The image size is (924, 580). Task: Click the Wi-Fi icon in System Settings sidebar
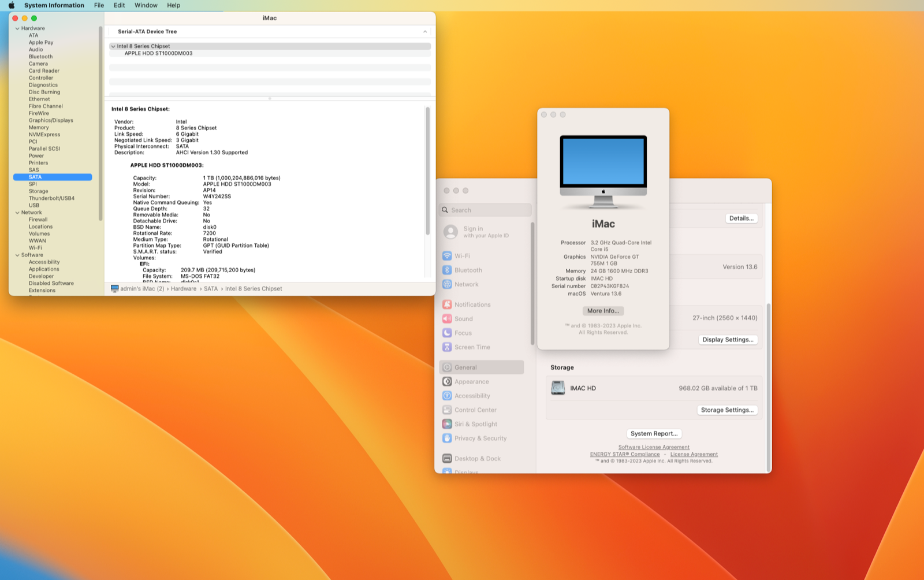(x=447, y=256)
